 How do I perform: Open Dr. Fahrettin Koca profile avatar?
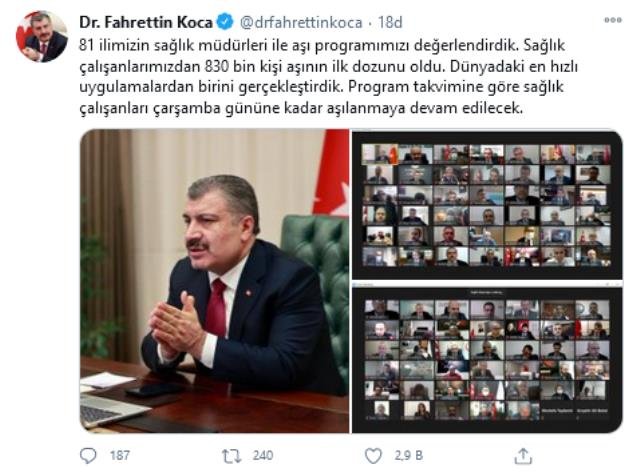pos(42,36)
